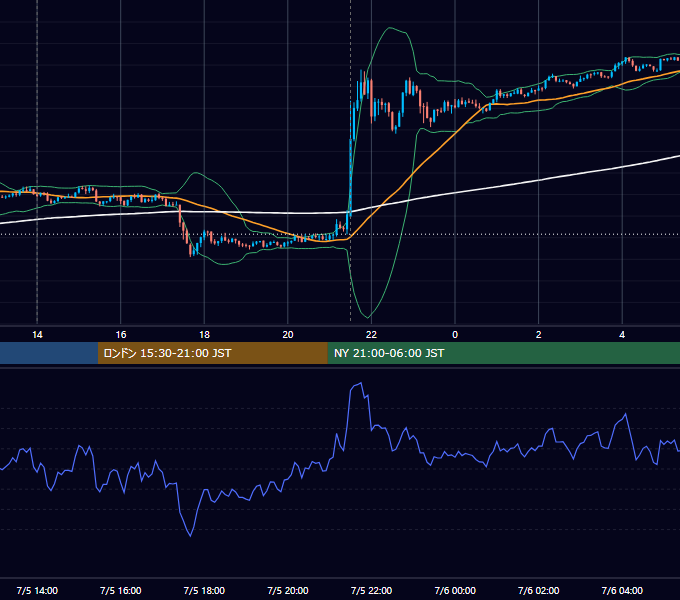Click the 22 hour label on price chart axis
This screenshot has height=600, width=680.
click(x=371, y=335)
